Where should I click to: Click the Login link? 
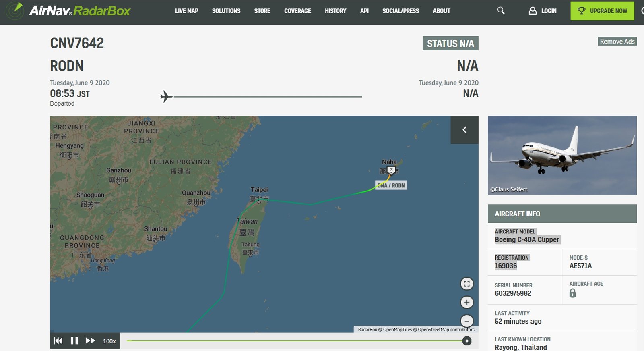click(543, 11)
